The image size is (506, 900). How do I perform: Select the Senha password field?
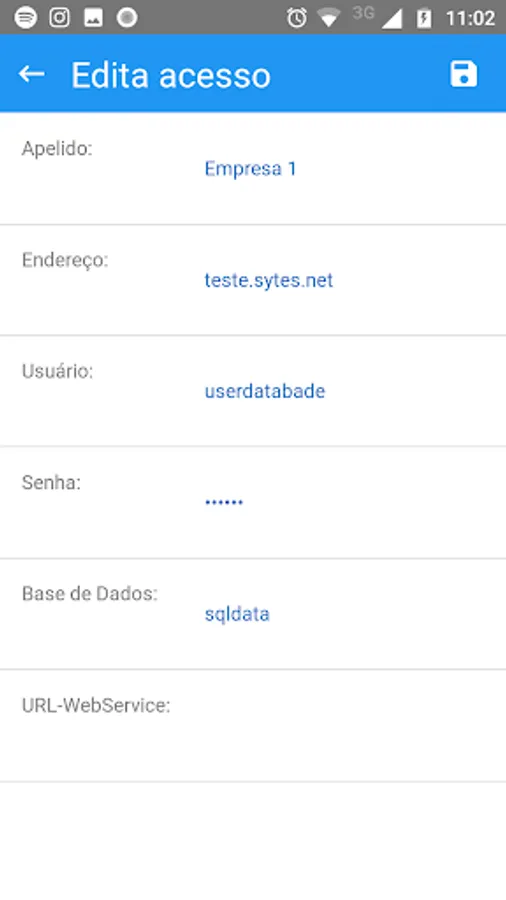pos(344,502)
